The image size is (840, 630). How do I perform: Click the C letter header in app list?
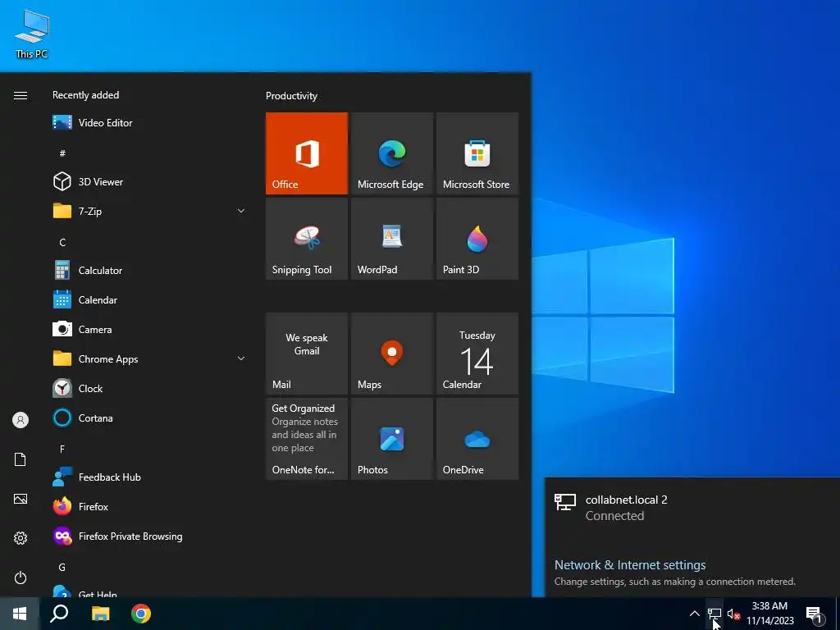click(x=62, y=242)
